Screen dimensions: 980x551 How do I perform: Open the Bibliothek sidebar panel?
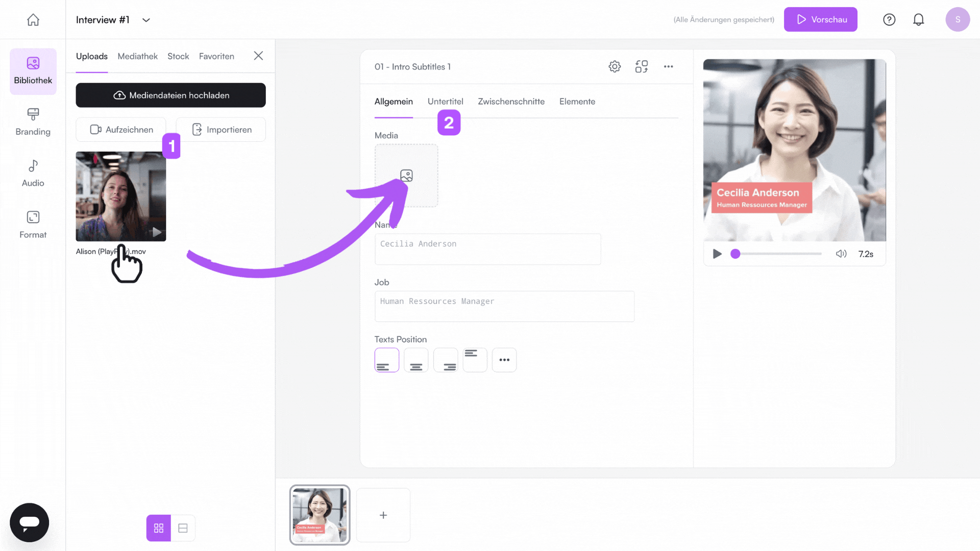33,71
